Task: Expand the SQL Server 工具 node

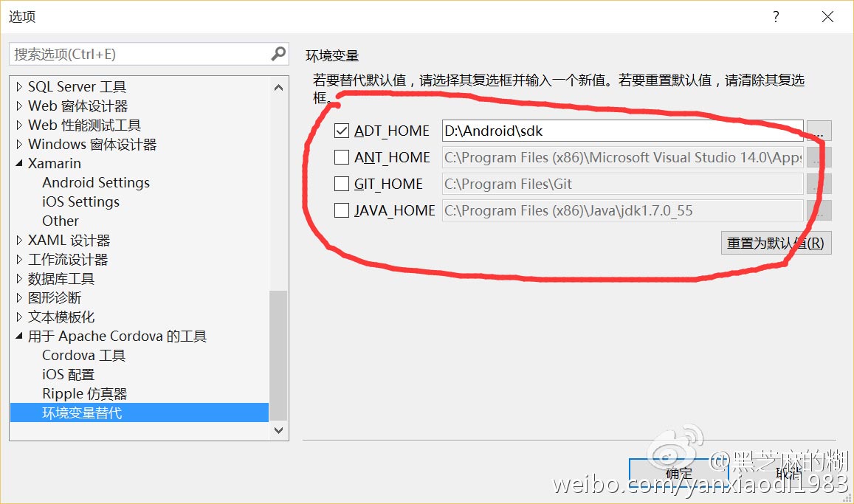Action: pos(19,86)
